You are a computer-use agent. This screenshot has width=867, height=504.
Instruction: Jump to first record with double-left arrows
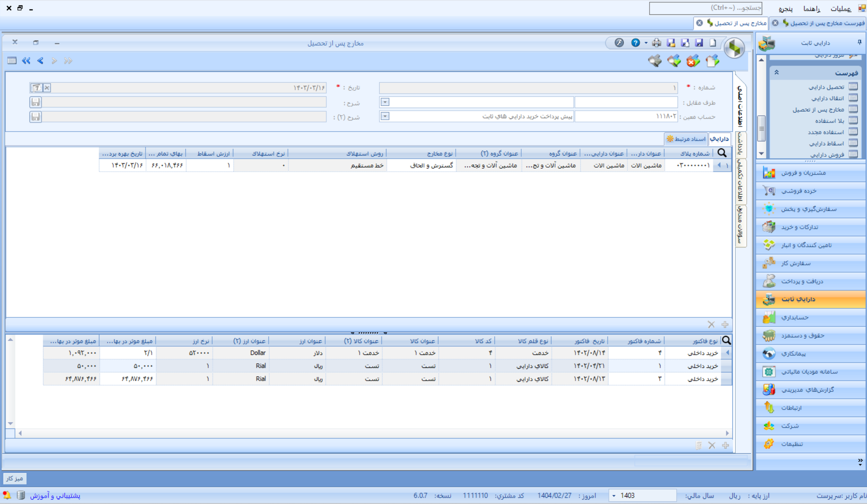(x=26, y=61)
